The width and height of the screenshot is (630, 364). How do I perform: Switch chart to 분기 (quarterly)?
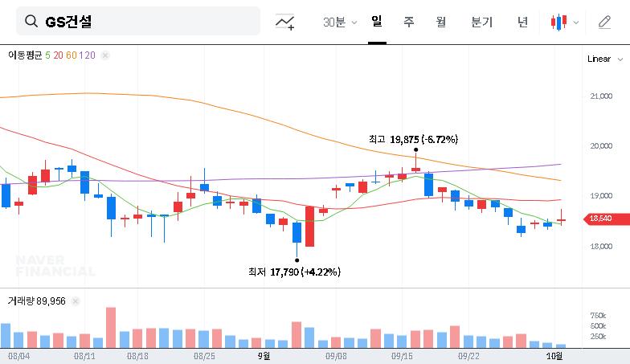(x=481, y=22)
